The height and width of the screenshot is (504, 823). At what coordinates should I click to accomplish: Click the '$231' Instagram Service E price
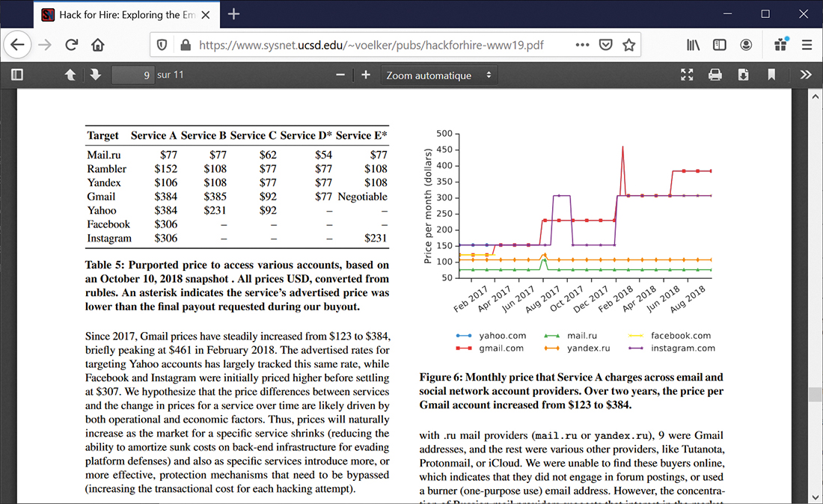coord(376,238)
